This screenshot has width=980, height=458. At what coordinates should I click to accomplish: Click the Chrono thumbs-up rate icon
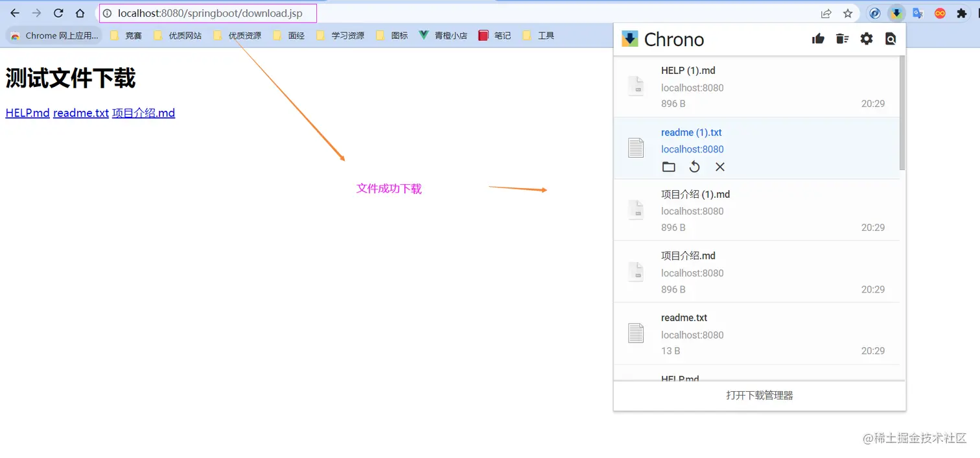(x=818, y=39)
